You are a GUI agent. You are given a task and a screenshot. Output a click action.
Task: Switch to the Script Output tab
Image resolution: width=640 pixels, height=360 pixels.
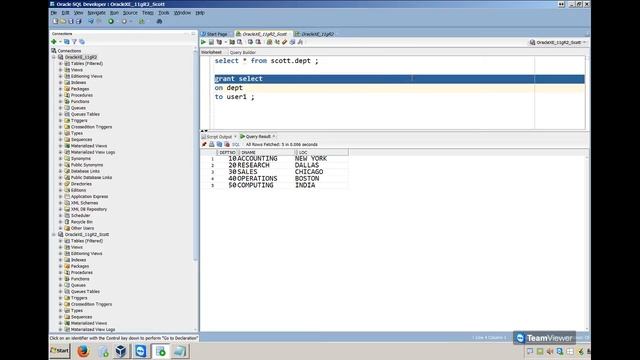(x=219, y=137)
